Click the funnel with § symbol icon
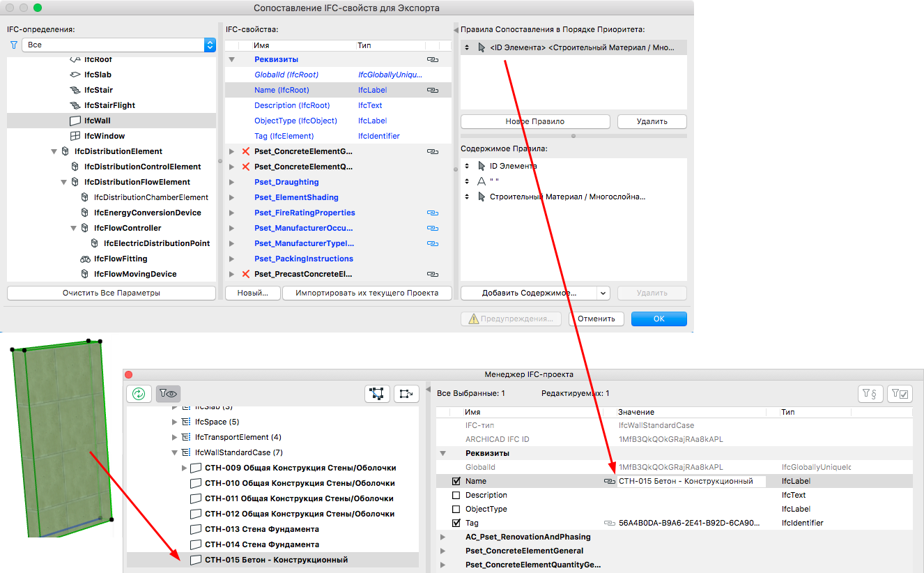Image resolution: width=924 pixels, height=573 pixels. [870, 394]
